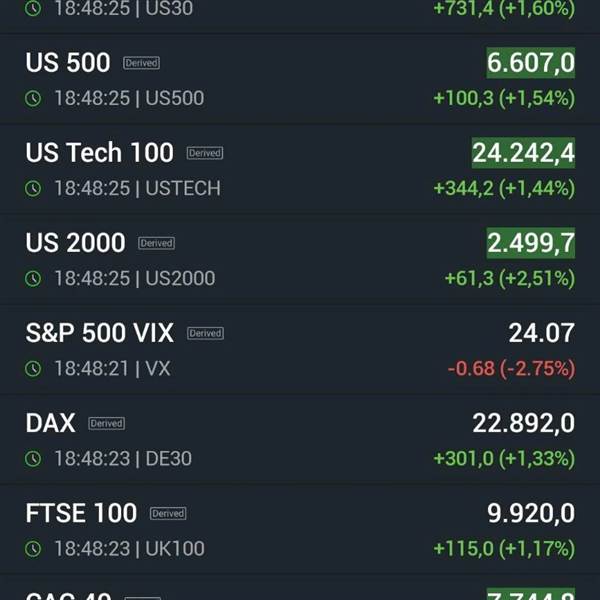
Task: Click the clock icon under S&P 500 VIX
Action: (x=33, y=368)
